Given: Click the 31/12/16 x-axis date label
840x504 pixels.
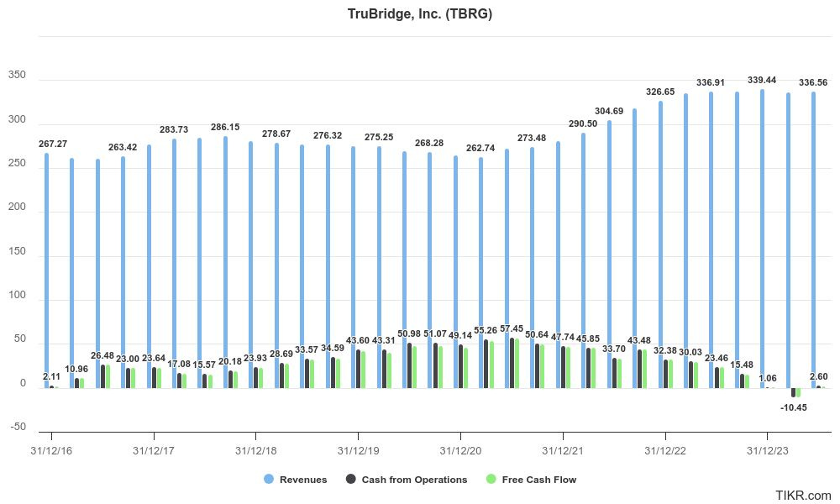Looking at the screenshot, I should [51, 451].
